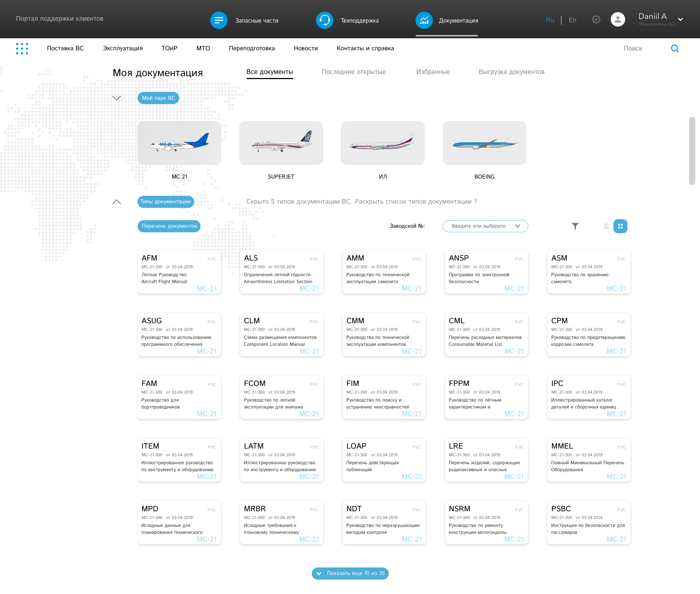
Task: Open the settings gear icon
Action: coord(596,20)
